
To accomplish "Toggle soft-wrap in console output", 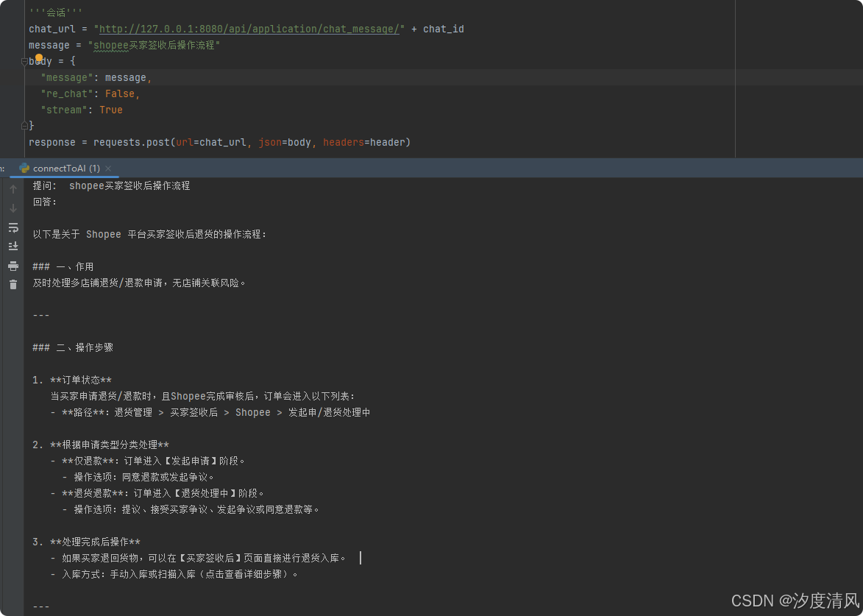I will click(13, 227).
